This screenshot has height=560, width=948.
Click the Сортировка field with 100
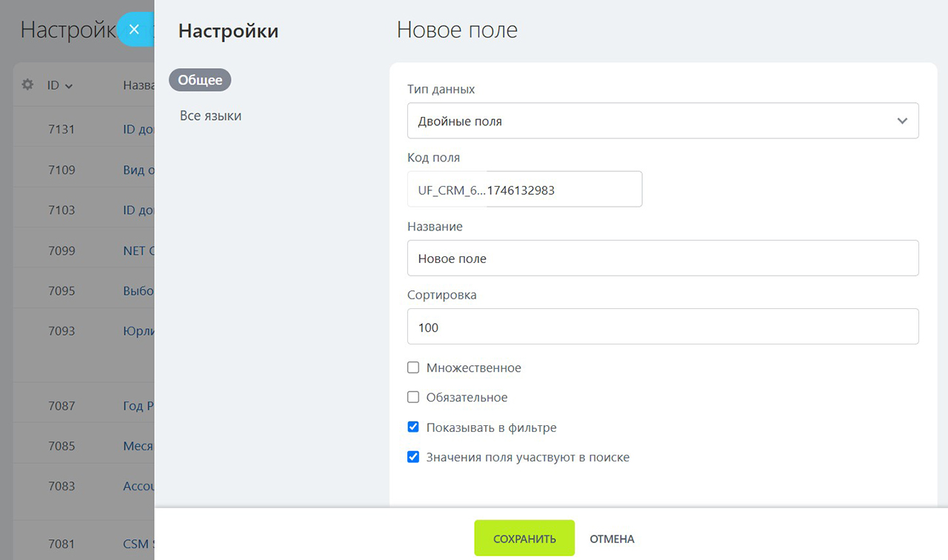(x=662, y=327)
